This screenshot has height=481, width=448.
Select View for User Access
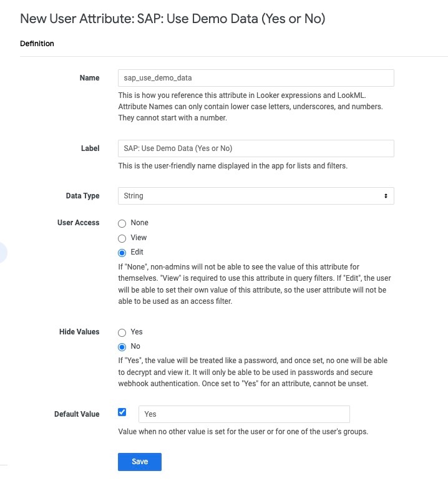(x=122, y=238)
